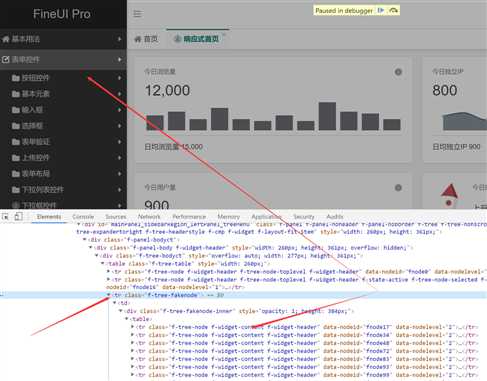
Task: Click the red rocket graphic in the lower card
Action: point(449,195)
